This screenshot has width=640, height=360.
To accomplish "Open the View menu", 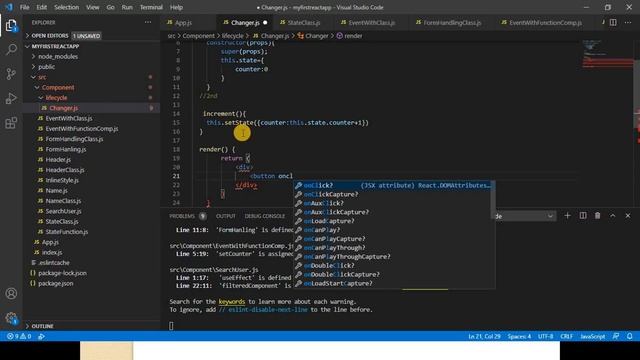I will 93,7.
